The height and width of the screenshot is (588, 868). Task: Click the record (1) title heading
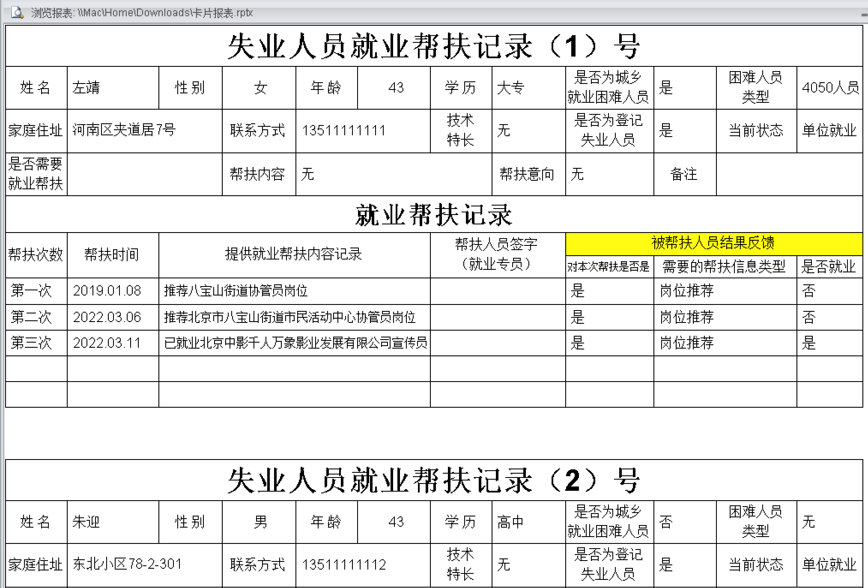(x=433, y=46)
